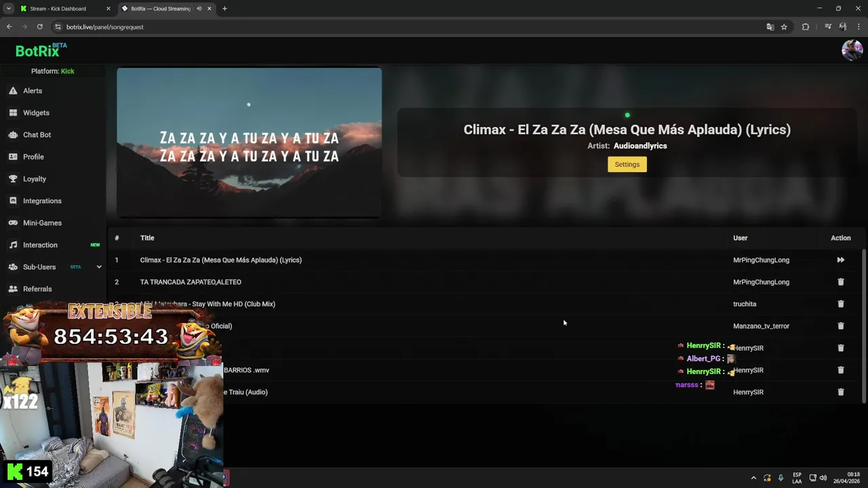Image resolution: width=868 pixels, height=488 pixels.
Task: Click user truchita in queue
Action: click(745, 304)
